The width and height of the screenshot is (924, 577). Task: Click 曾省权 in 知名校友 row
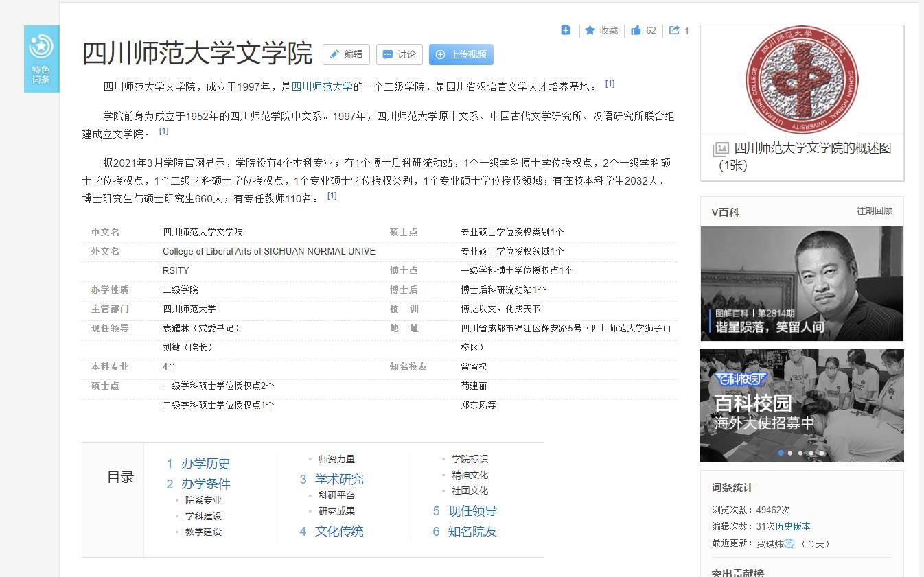click(474, 366)
